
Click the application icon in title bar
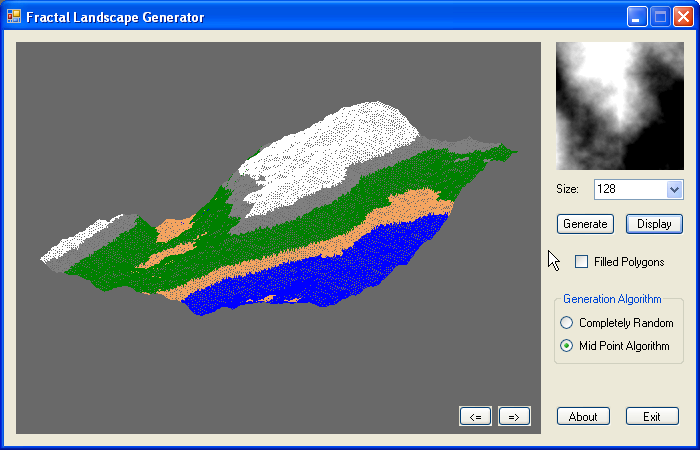(x=14, y=17)
